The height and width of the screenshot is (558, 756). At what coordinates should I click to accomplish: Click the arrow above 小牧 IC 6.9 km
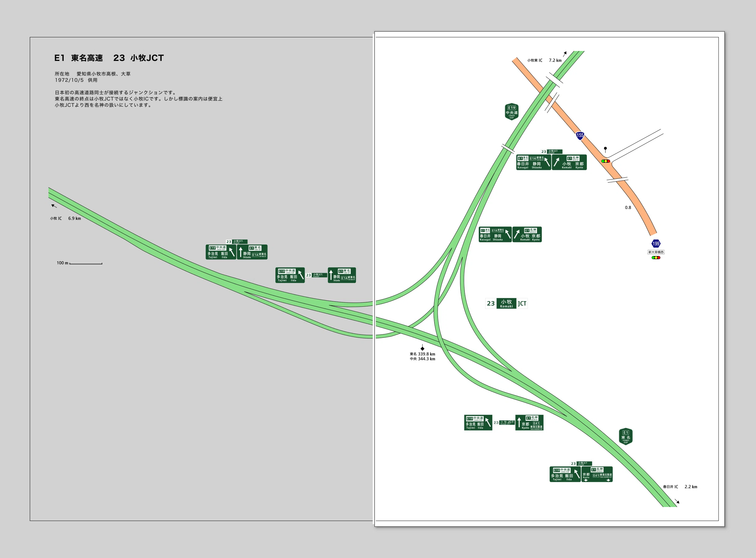pos(54,206)
